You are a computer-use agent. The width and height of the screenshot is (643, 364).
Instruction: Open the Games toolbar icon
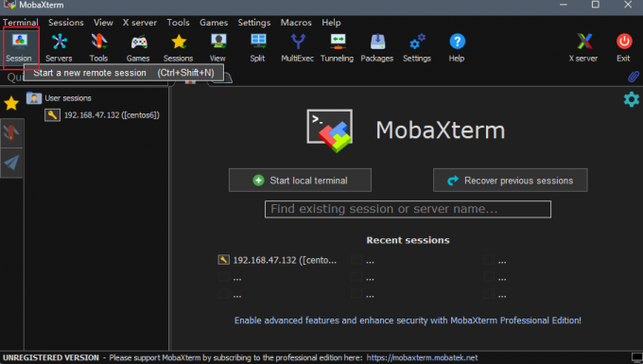138,47
